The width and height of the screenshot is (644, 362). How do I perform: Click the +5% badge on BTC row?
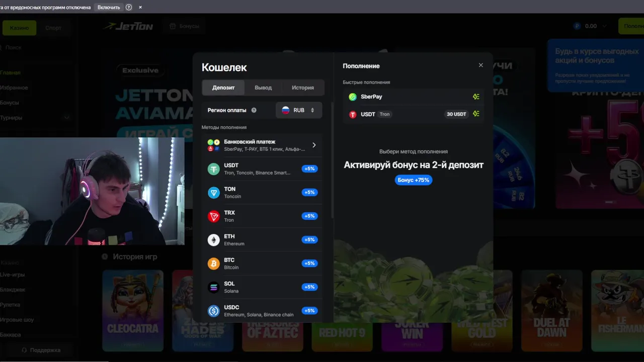[309, 263]
